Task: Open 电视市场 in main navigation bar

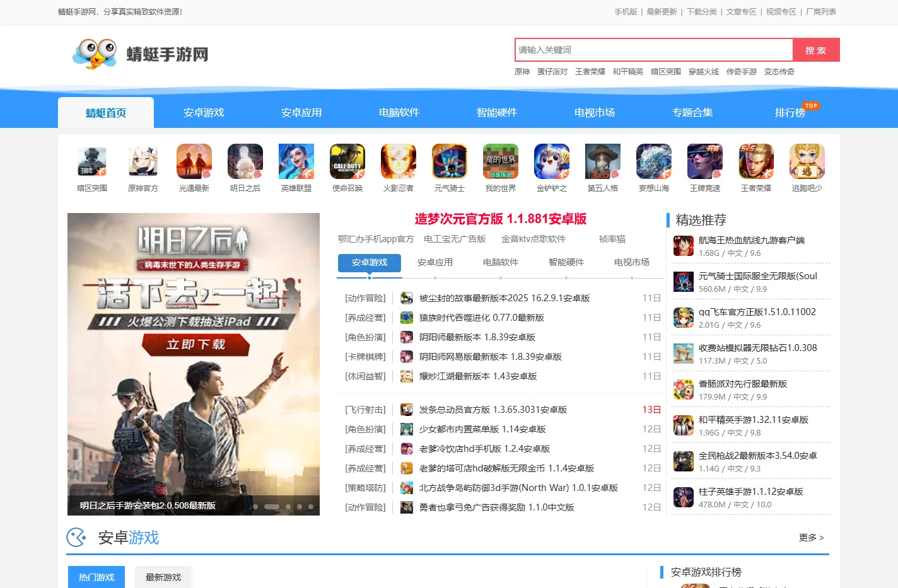Action: [x=595, y=113]
